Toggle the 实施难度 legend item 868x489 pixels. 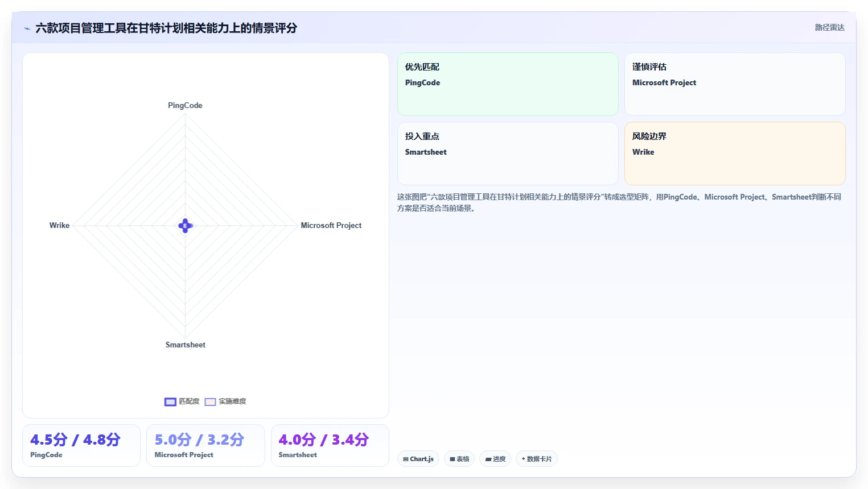tap(225, 401)
